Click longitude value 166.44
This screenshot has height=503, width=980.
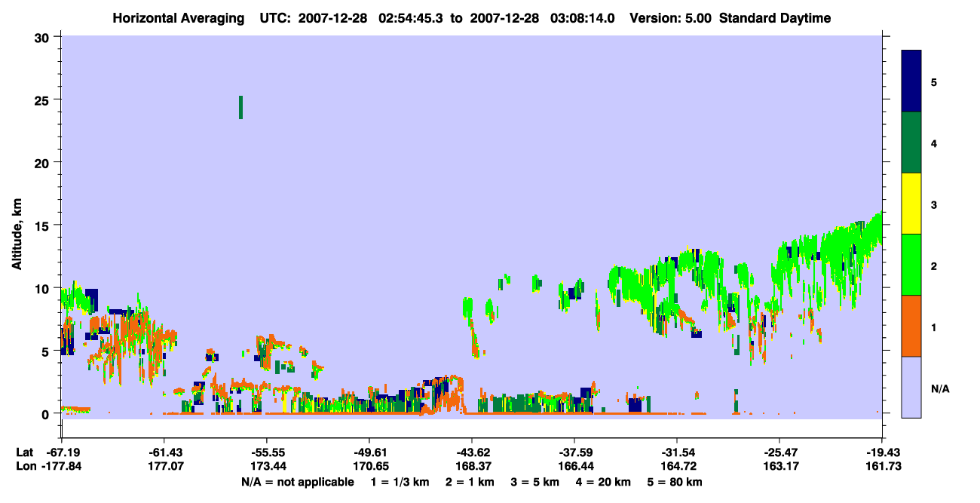click(574, 466)
